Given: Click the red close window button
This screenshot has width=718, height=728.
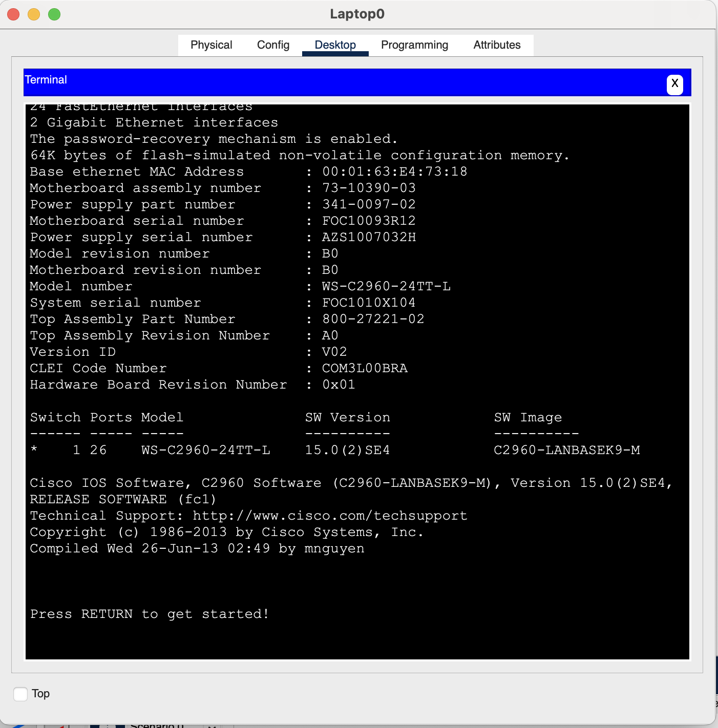Looking at the screenshot, I should pos(13,14).
